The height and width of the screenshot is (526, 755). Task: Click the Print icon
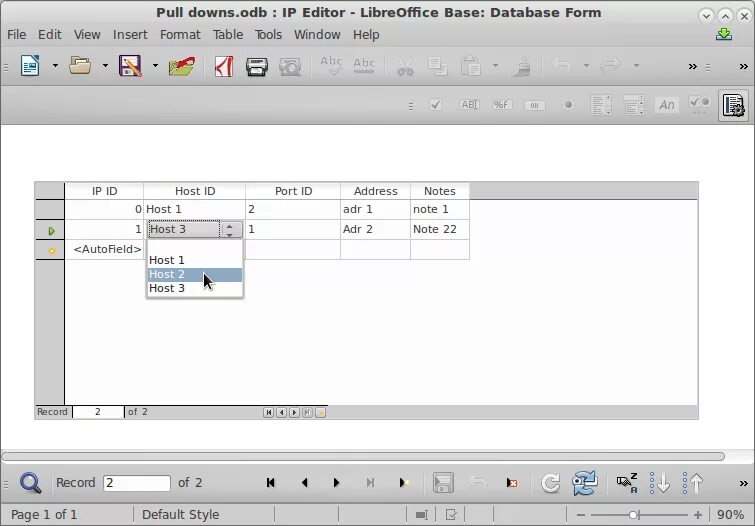[x=257, y=66]
